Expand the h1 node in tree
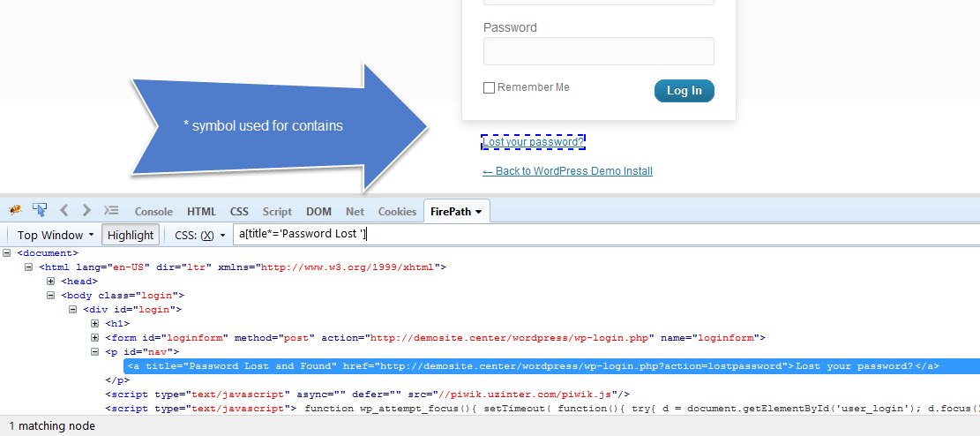The width and height of the screenshot is (980, 436). point(95,324)
